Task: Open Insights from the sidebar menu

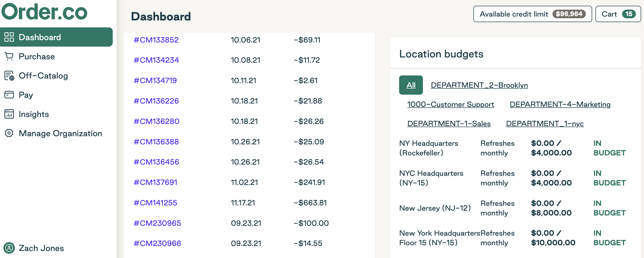Action: (x=34, y=114)
